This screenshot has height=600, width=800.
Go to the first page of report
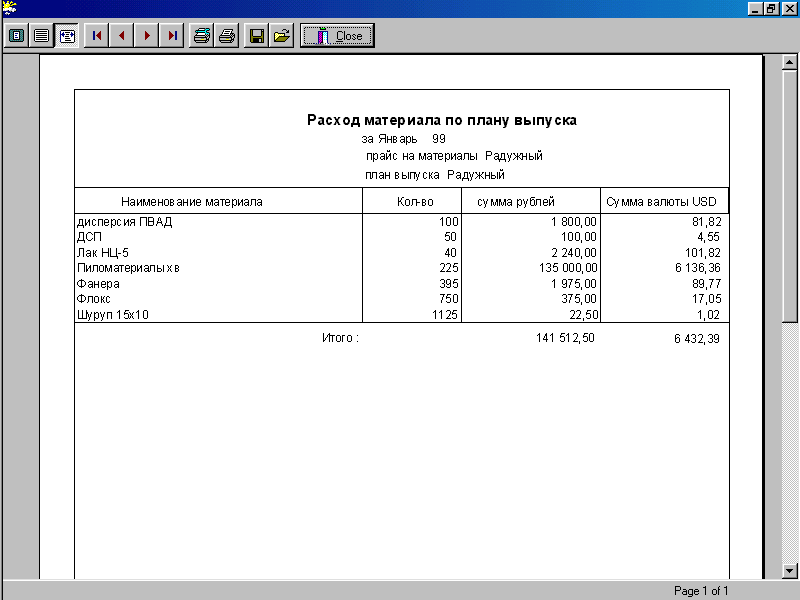point(97,36)
